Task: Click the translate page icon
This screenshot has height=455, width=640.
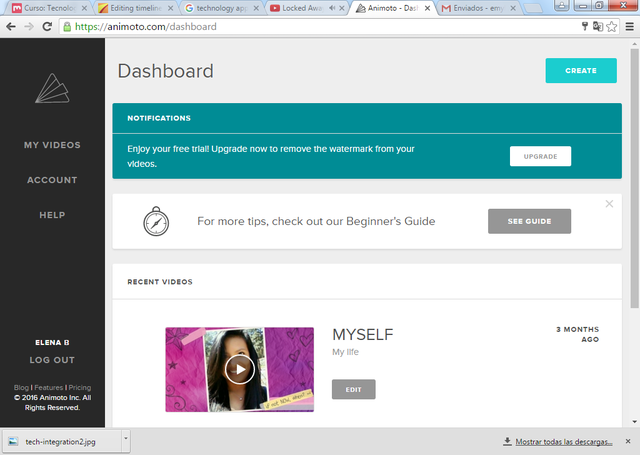Action: (x=598, y=27)
